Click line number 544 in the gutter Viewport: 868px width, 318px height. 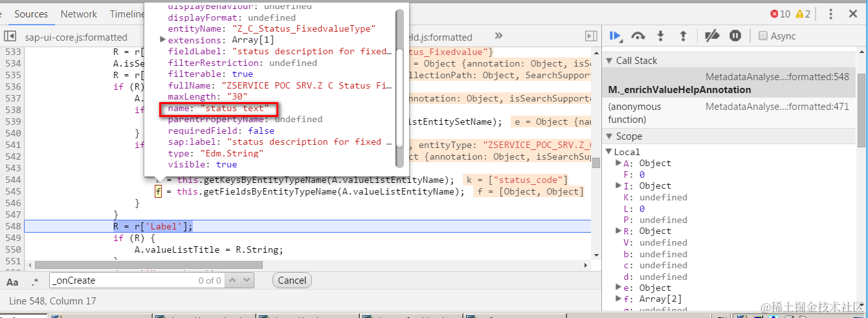point(12,180)
